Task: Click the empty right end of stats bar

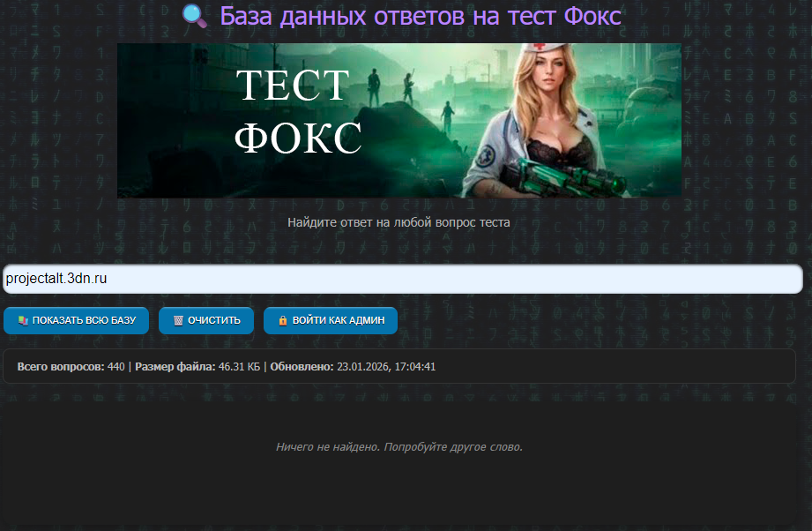Action: click(x=661, y=367)
